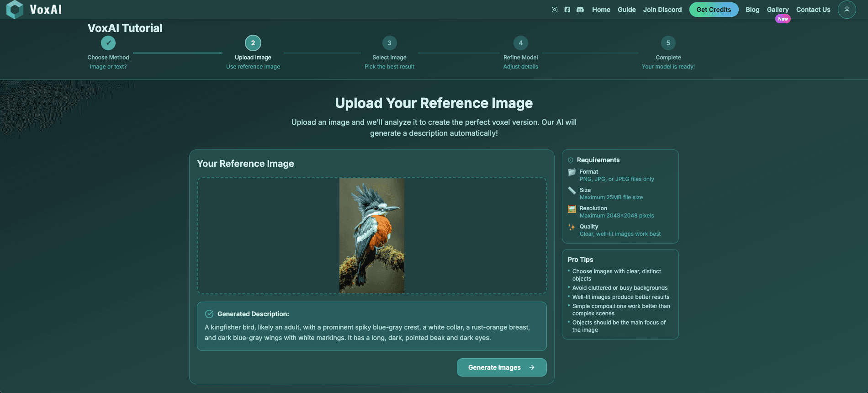Click the 'Use reference image' step subtitle
Screen dimensions: 868x393
253,67
